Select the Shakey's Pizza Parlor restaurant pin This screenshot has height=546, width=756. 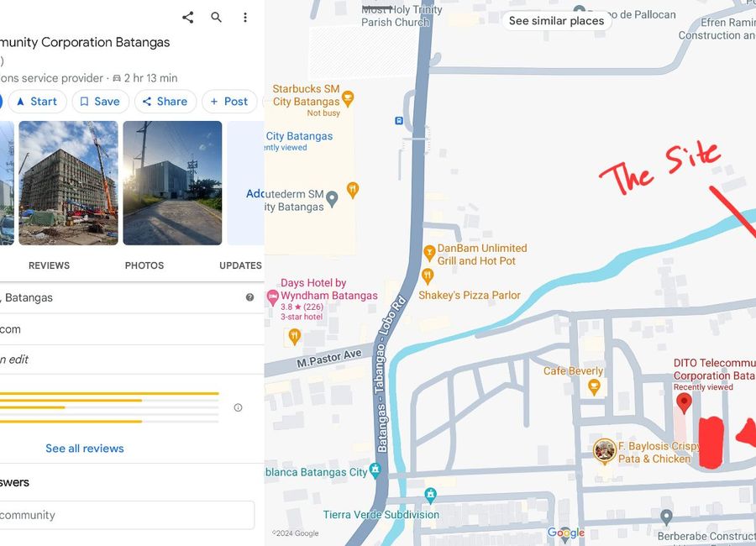point(428,276)
